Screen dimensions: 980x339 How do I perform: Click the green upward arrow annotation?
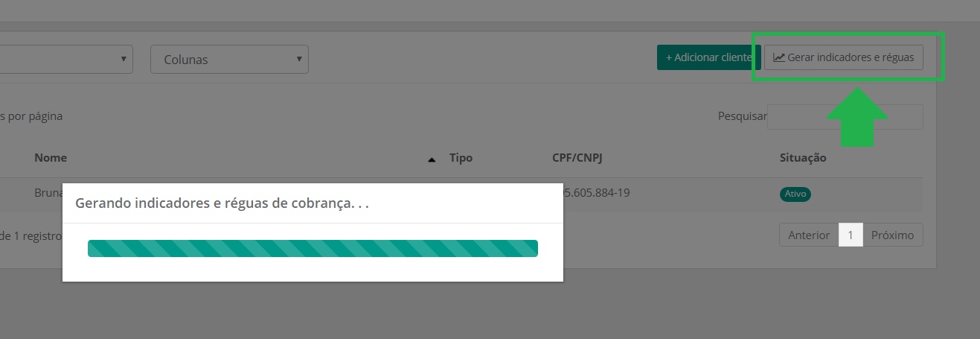[857, 118]
